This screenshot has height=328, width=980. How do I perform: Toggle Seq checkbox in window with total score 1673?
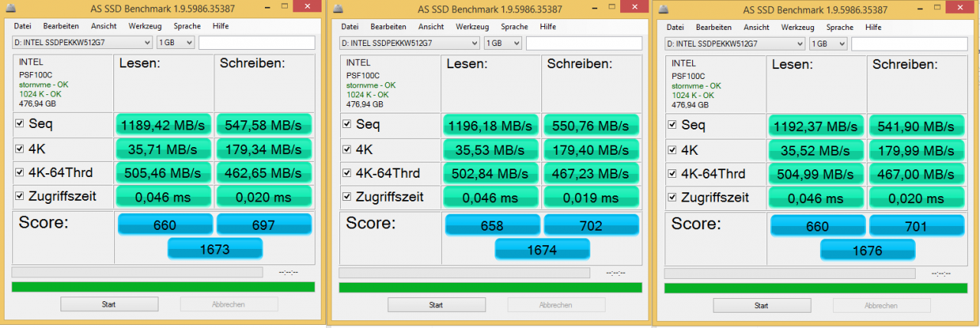click(20, 123)
